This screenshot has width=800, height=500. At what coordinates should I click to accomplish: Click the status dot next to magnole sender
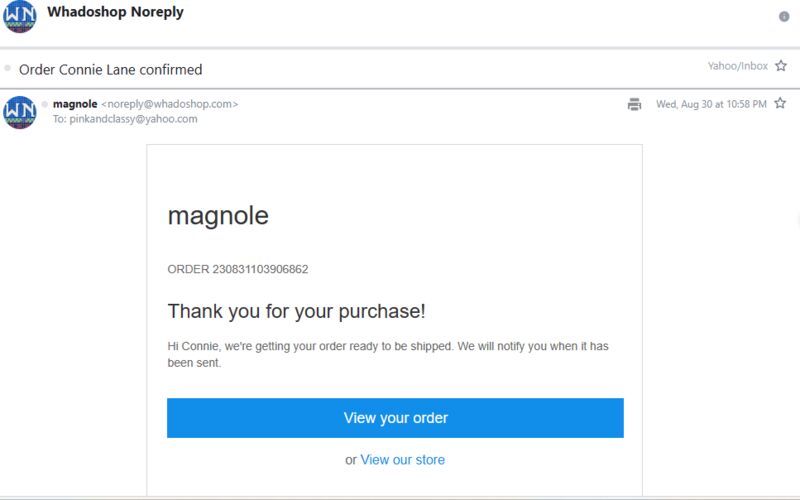45,104
